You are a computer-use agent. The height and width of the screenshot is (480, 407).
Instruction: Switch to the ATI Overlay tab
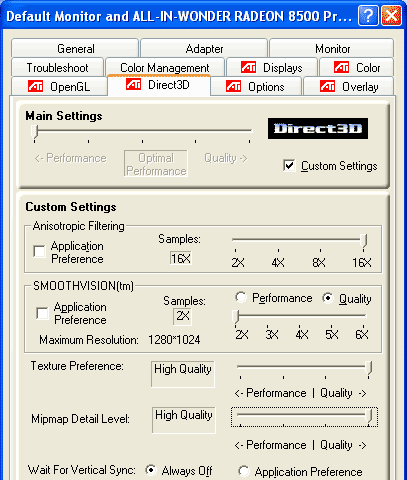[349, 87]
